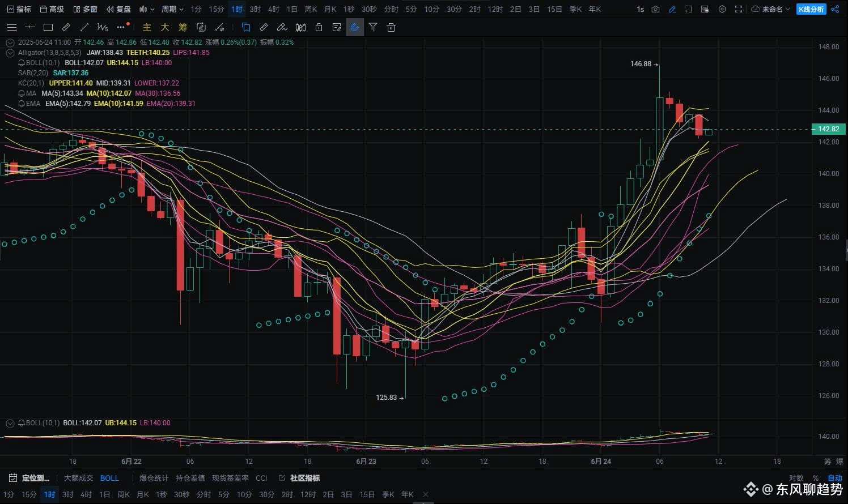Select the top-bar 月K timeframe
The image size is (848, 504).
click(330, 9)
